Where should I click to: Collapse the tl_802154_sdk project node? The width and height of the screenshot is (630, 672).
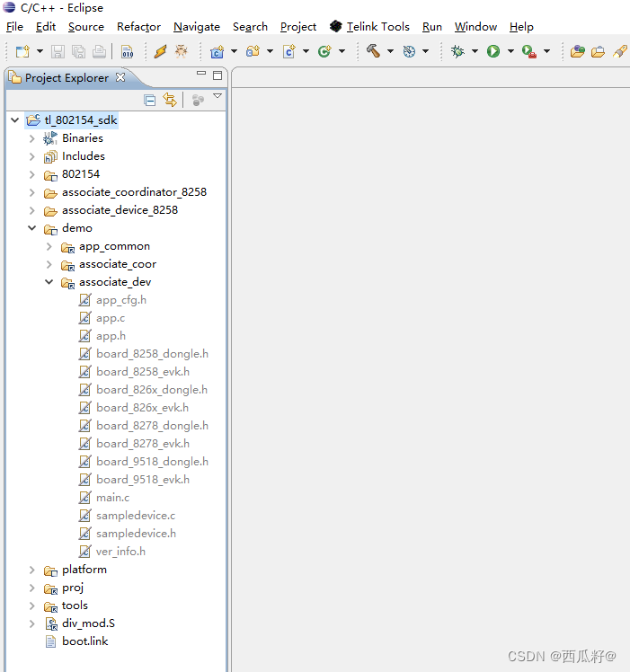[15, 120]
